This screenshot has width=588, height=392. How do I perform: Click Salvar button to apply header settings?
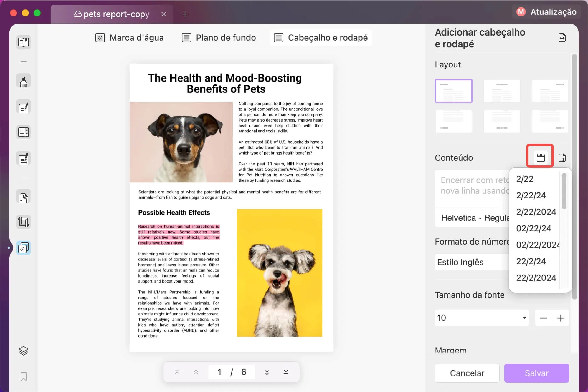536,373
